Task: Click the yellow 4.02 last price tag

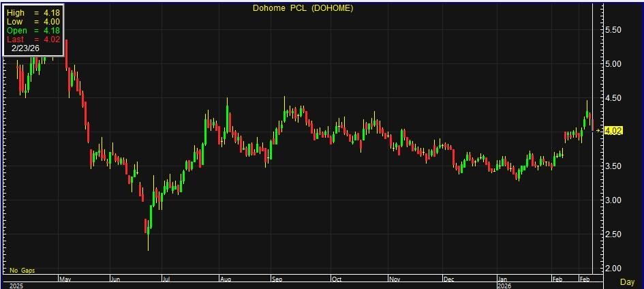Action: (614, 131)
